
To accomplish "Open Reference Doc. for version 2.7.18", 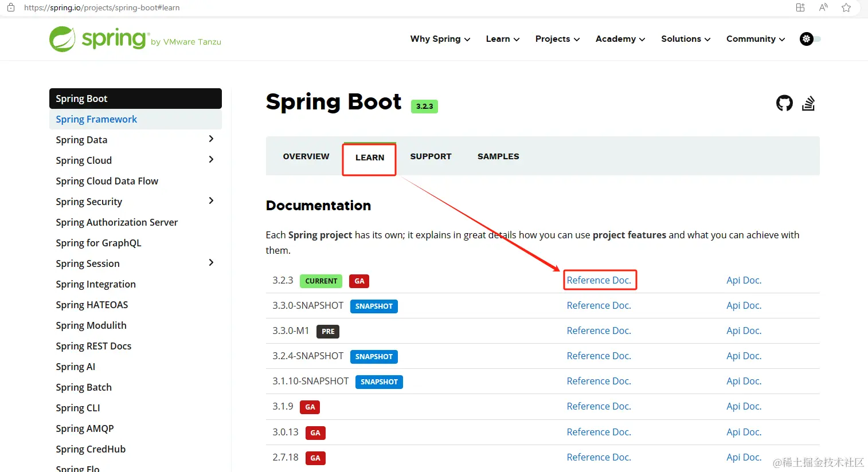I will pos(599,457).
